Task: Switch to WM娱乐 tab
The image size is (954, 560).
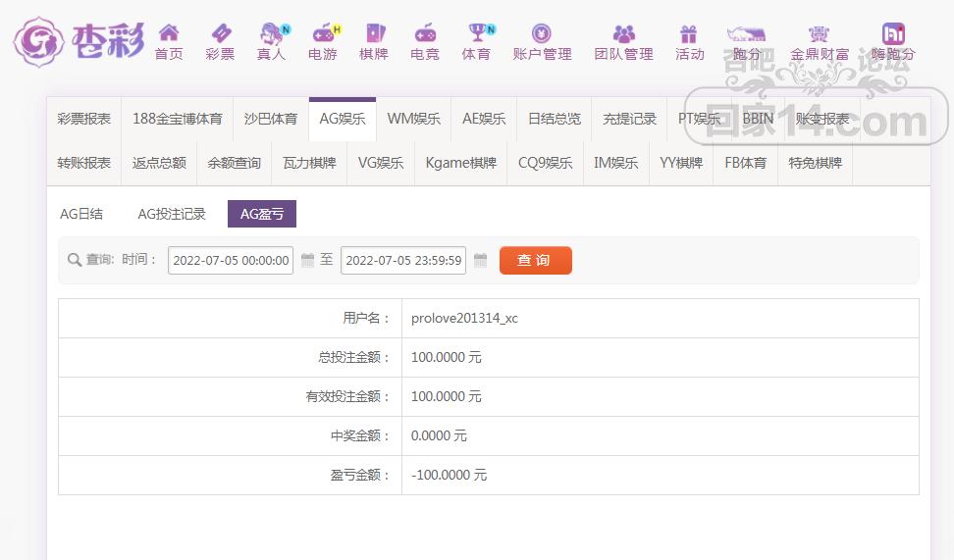Action: (x=414, y=120)
